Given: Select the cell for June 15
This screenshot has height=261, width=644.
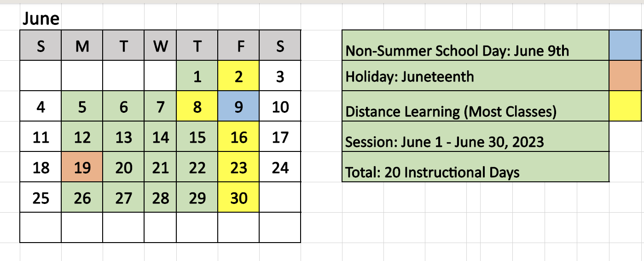Looking at the screenshot, I should point(197,137).
